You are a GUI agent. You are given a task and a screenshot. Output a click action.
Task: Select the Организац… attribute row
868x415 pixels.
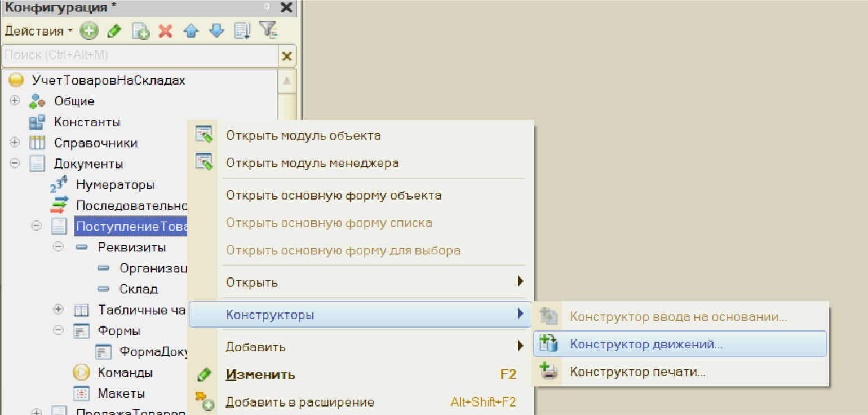142,268
